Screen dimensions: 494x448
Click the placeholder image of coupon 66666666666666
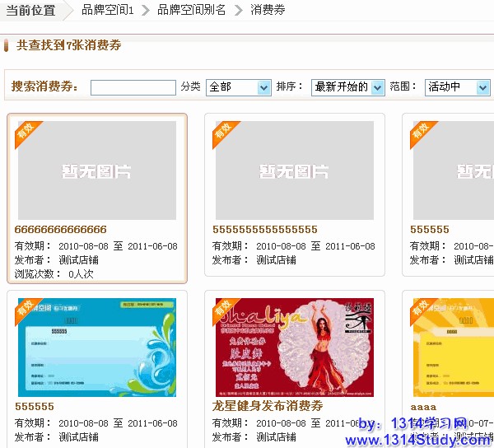tap(97, 170)
